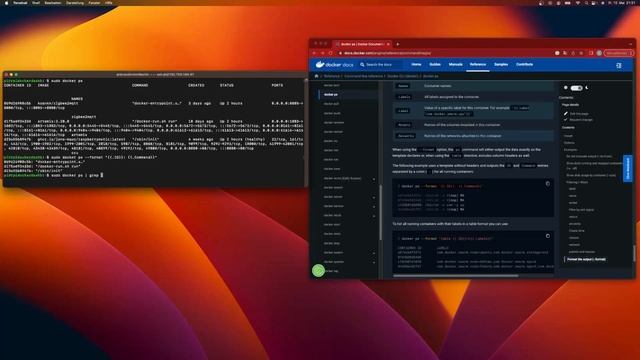
Task: Open the Apple menu in the menu bar
Action: point(6,3)
